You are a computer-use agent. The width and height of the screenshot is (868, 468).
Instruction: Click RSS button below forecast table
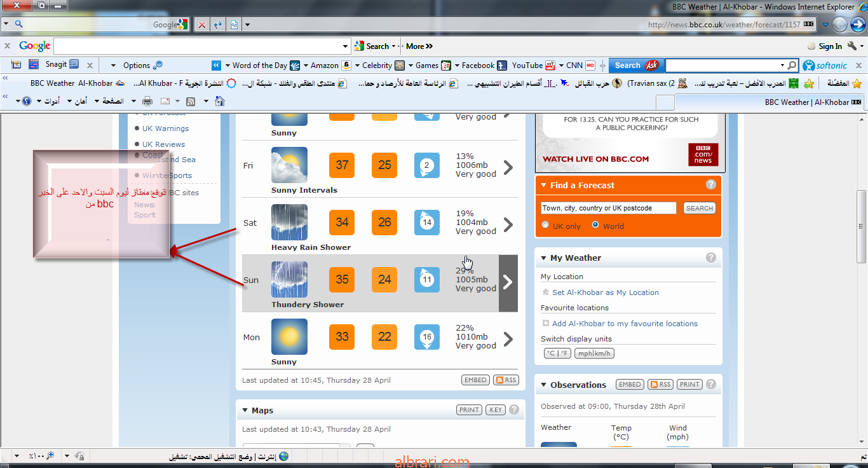(506, 380)
